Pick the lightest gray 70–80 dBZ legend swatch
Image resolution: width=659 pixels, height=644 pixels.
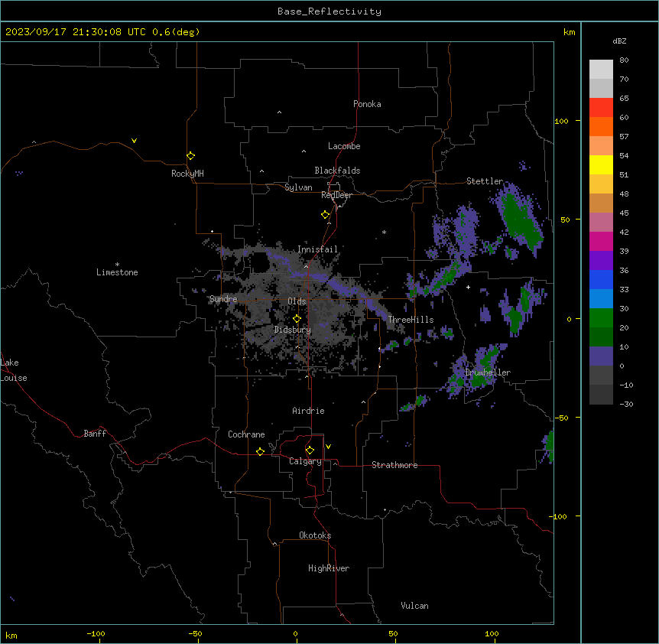[x=601, y=70]
